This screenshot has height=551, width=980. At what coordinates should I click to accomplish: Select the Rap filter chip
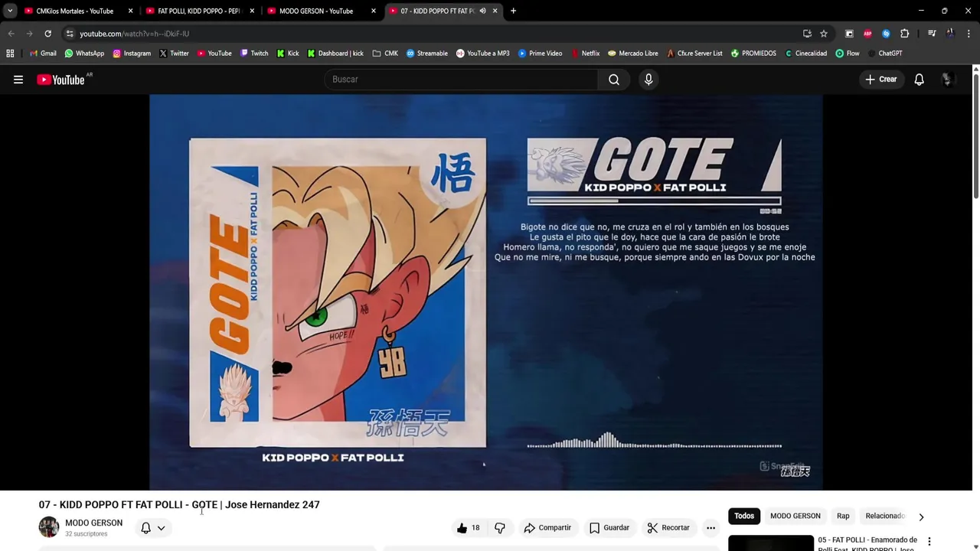click(x=843, y=516)
